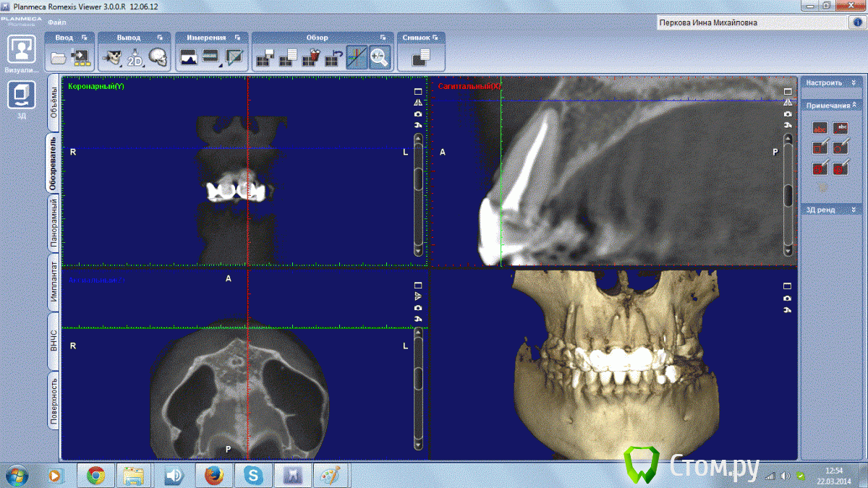Screen dimensions: 868x488
Task: Select the draw circle annotation tool
Action: [x=841, y=148]
